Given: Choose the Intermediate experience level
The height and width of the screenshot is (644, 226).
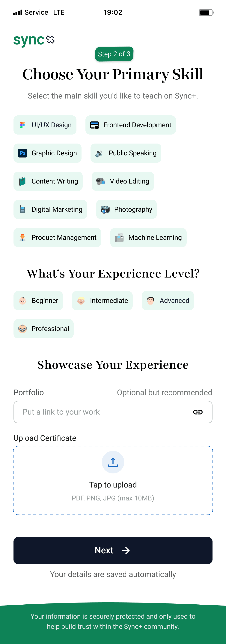Looking at the screenshot, I should pos(102,300).
